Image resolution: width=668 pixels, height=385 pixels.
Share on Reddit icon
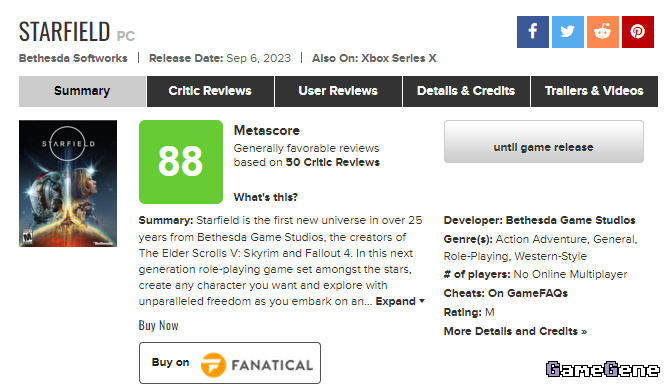[602, 32]
